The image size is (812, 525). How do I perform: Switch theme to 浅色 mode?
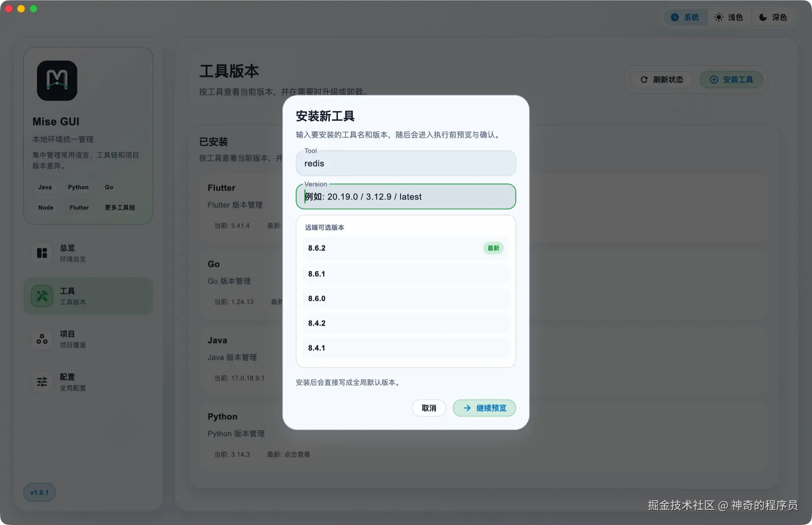tap(729, 17)
